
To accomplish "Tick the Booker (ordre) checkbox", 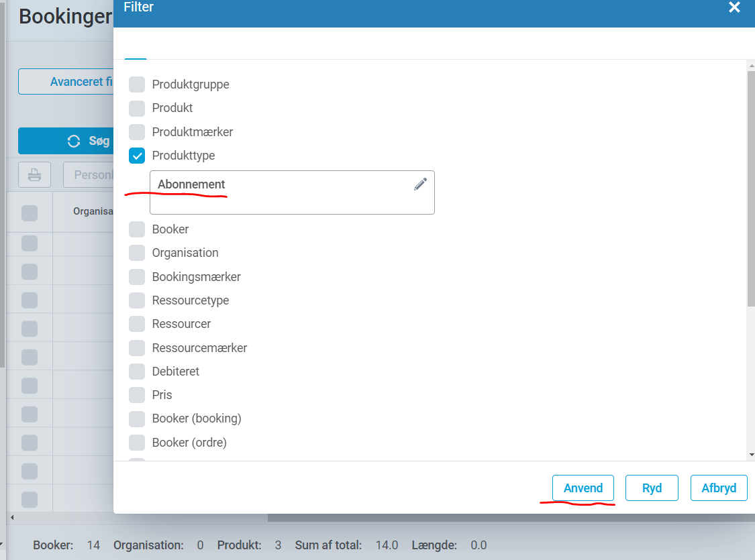I will click(137, 442).
